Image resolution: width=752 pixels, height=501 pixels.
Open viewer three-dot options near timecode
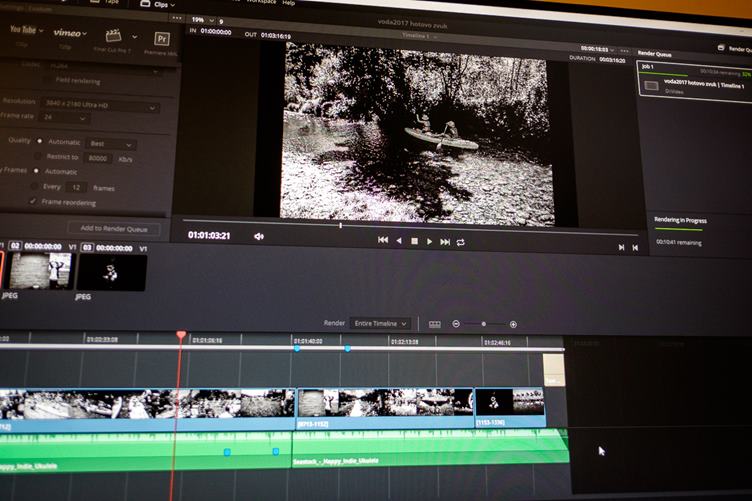(624, 50)
